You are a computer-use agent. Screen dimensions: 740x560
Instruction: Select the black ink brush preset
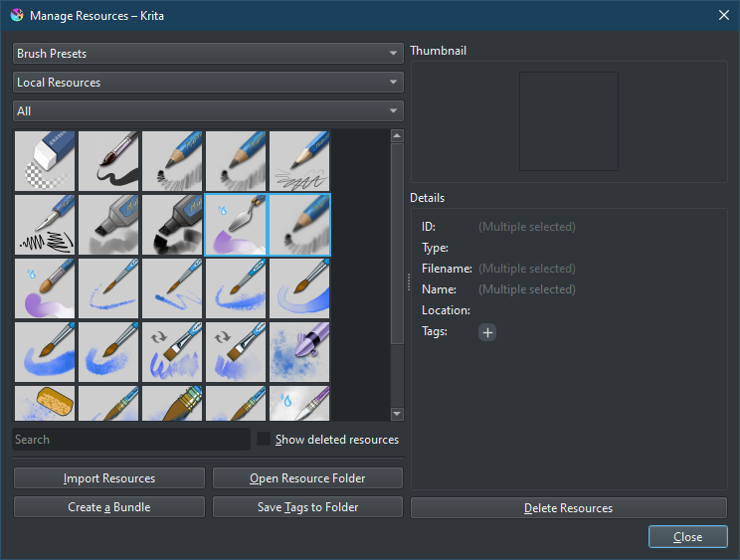click(108, 160)
